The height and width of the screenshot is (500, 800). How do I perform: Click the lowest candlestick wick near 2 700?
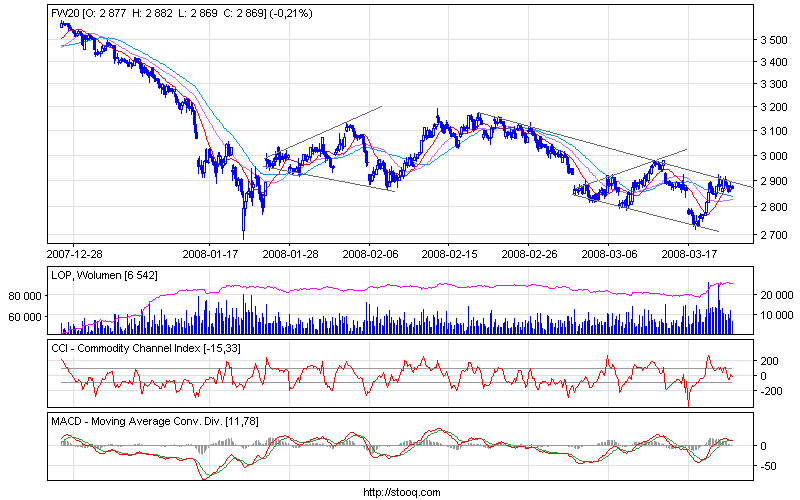tap(243, 234)
